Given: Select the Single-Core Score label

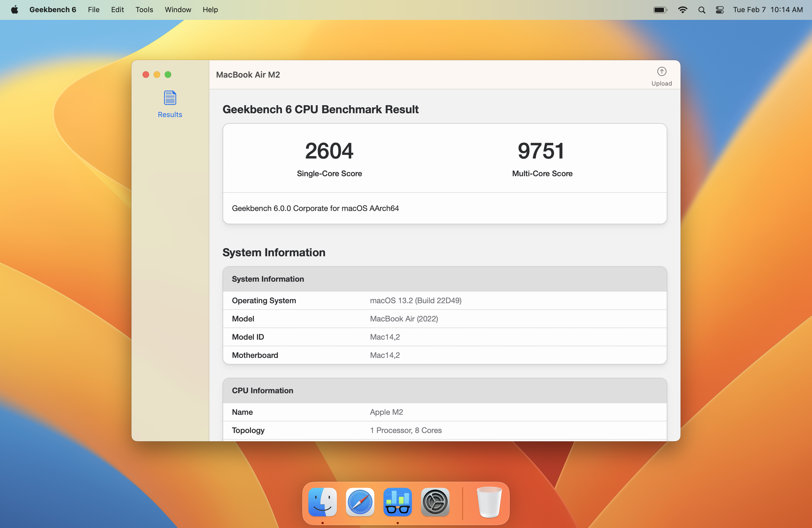Looking at the screenshot, I should [329, 173].
